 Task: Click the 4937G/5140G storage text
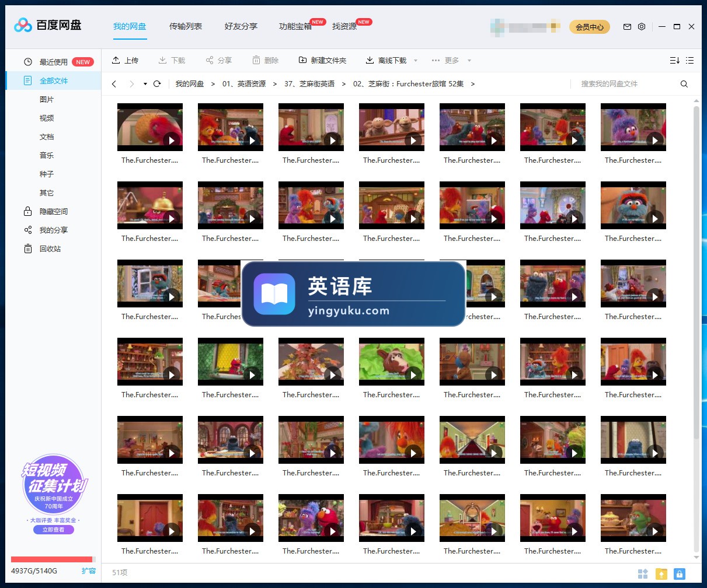coord(34,571)
